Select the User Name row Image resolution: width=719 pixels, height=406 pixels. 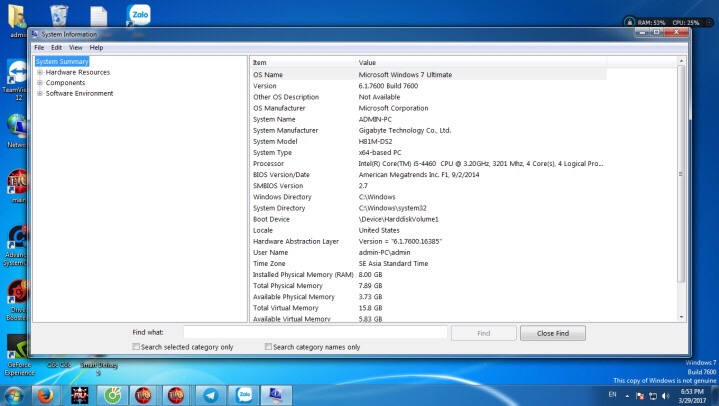tap(428, 252)
